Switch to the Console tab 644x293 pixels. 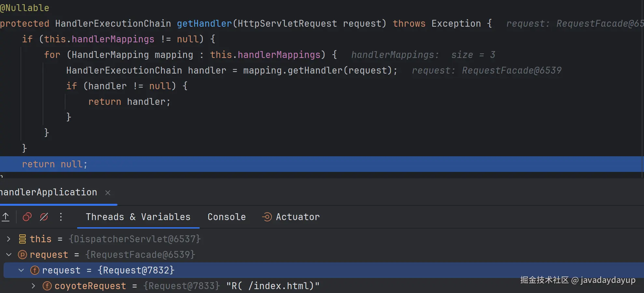[x=227, y=217]
